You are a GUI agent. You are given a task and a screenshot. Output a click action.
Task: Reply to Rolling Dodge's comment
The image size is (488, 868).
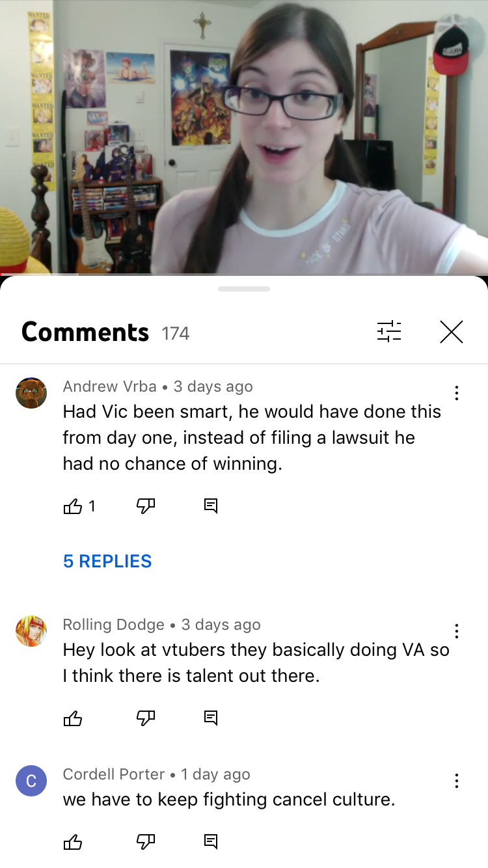[211, 718]
